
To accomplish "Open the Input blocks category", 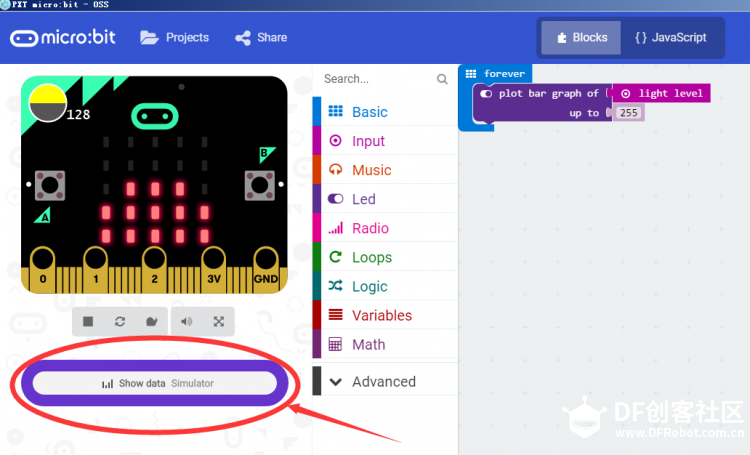I will pos(386,141).
